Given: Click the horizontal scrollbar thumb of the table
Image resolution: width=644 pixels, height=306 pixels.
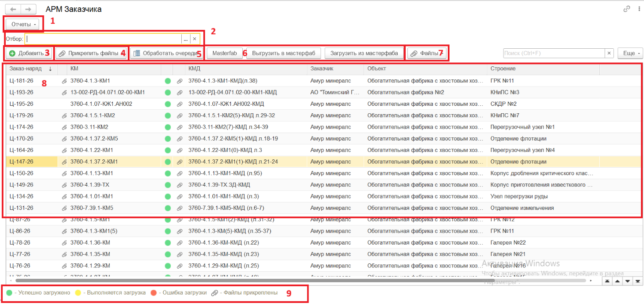Looking at the screenshot, I should [x=255, y=280].
